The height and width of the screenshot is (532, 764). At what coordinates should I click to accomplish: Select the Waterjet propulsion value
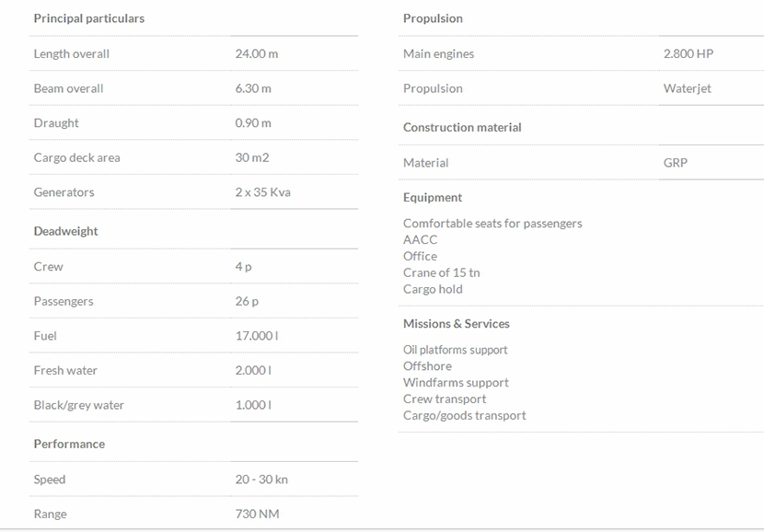[x=687, y=88]
